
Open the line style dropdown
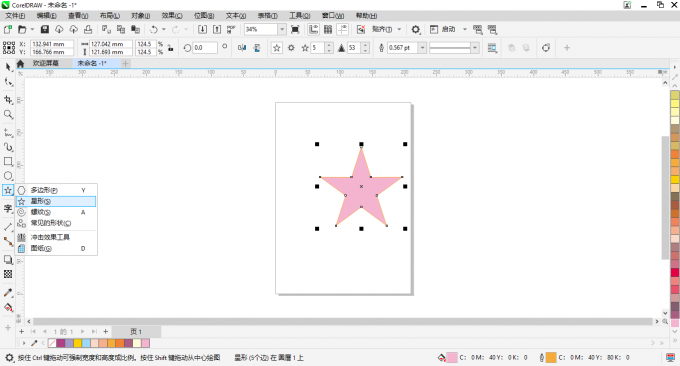(475, 48)
